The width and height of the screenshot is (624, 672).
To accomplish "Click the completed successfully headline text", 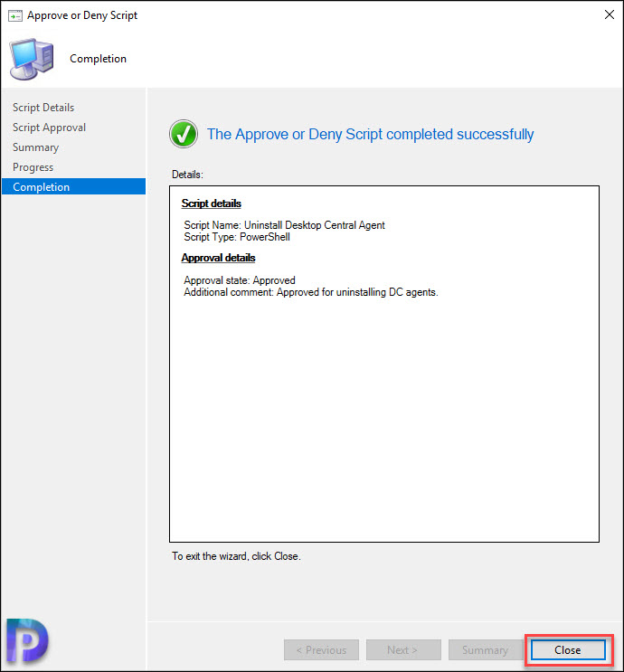I will (x=371, y=134).
